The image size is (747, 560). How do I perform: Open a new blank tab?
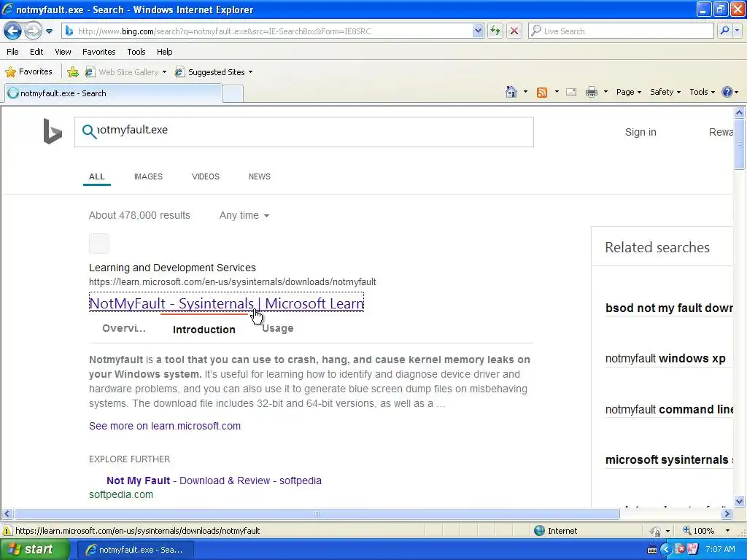click(x=233, y=94)
